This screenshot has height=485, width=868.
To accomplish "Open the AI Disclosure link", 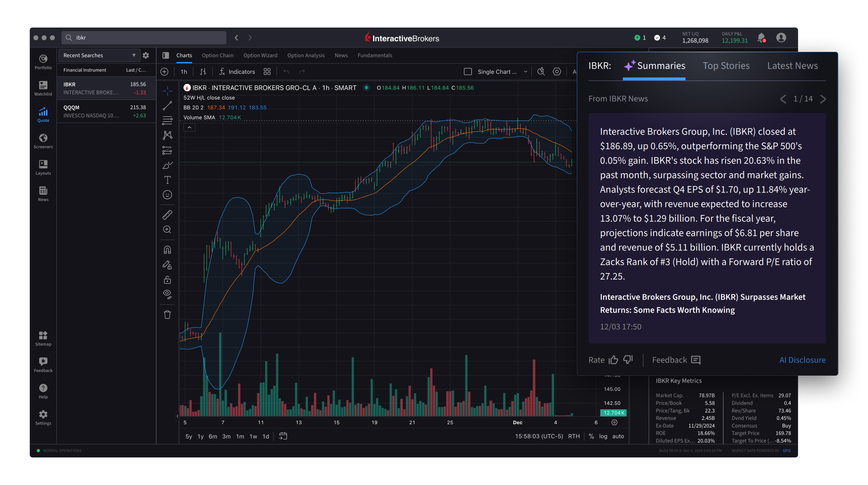I will point(802,360).
